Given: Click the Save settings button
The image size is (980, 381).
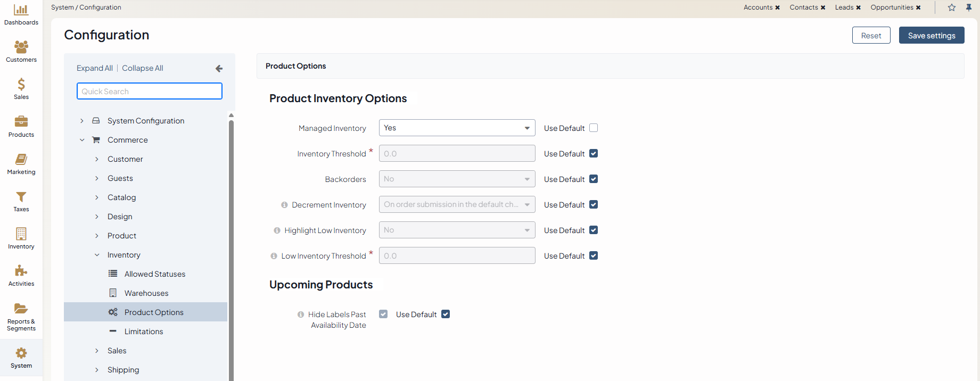Looking at the screenshot, I should coord(931,35).
